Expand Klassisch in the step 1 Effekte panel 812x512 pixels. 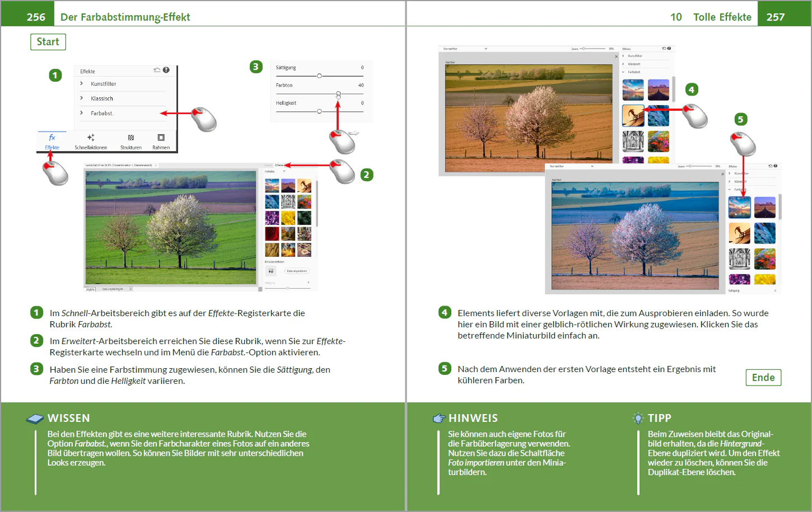coord(123,98)
